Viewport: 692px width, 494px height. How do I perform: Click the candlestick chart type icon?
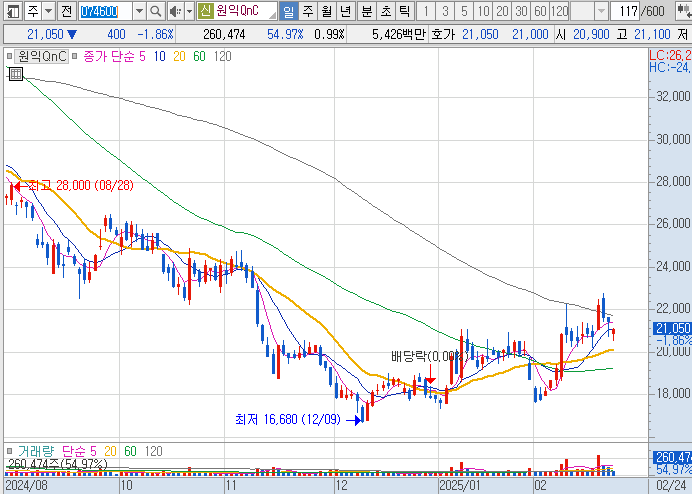point(684,11)
